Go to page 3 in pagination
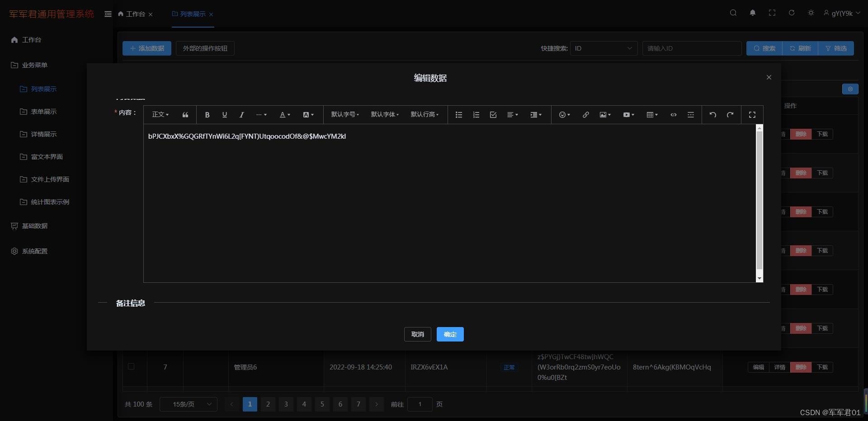868x421 pixels. click(x=286, y=404)
